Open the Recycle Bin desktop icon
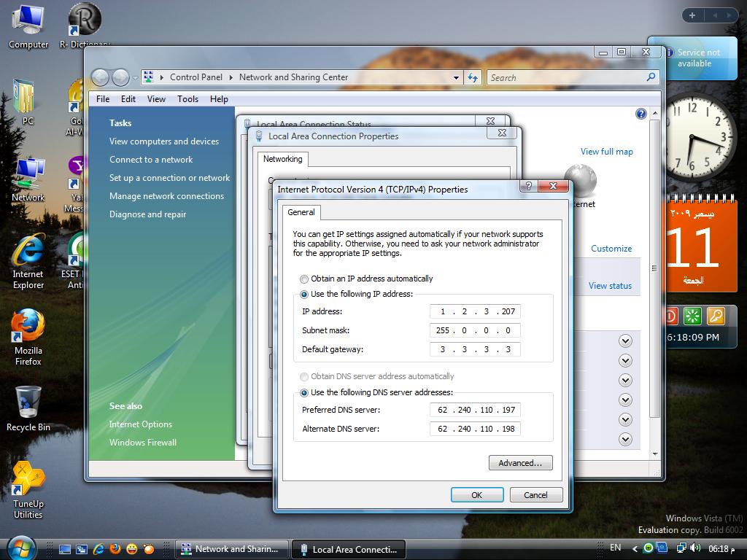Screen dimensions: 747x560 coord(28,403)
